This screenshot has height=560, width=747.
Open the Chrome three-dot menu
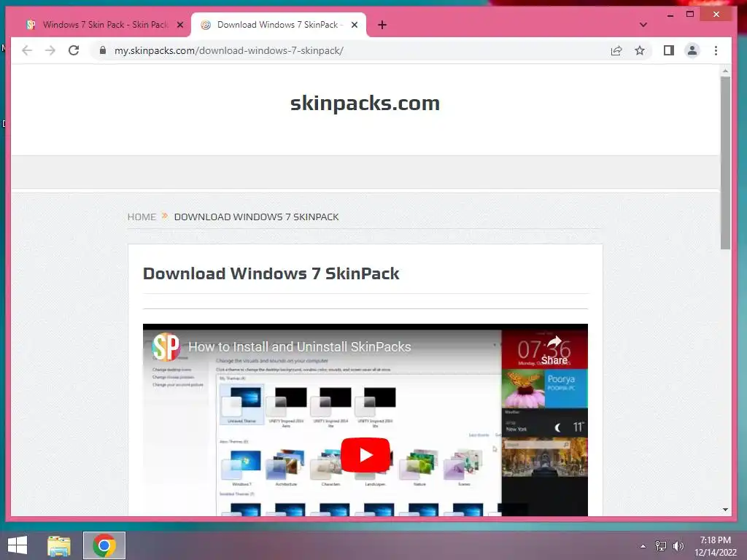click(716, 50)
